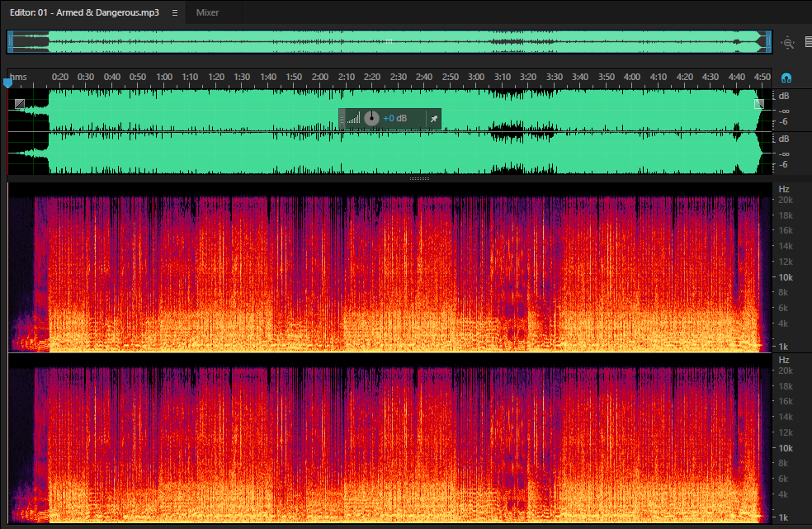Toggle the blue headphone icon beside the ruler
The width and height of the screenshot is (812, 529).
click(786, 78)
